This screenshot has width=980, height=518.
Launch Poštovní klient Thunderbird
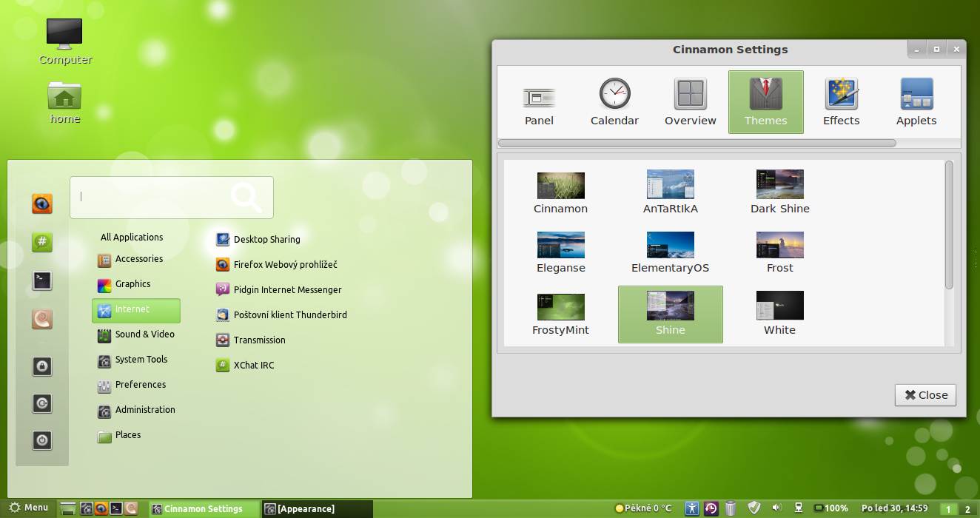[x=281, y=315]
